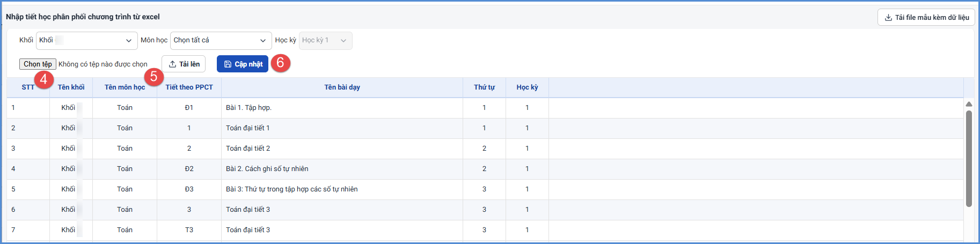The image size is (980, 244).
Task: Click the 'Chọn tệp' file chooser button
Action: tap(38, 64)
